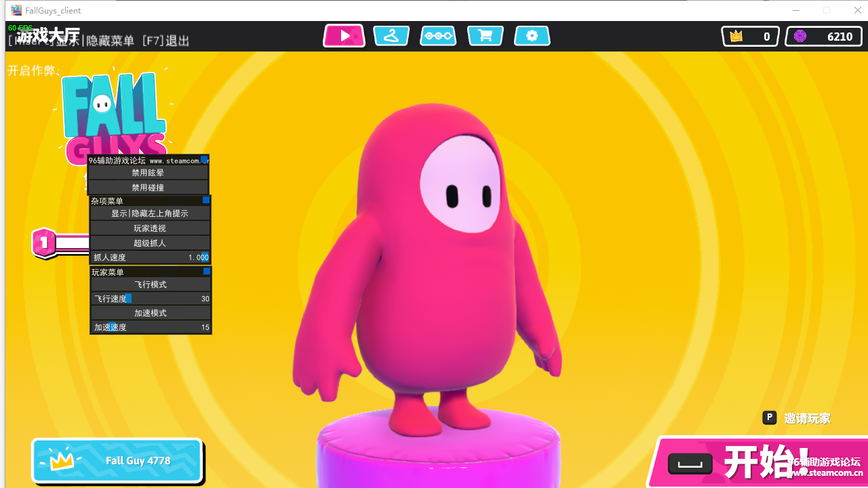Click 显示|隐藏左上角提示 button

(x=150, y=213)
